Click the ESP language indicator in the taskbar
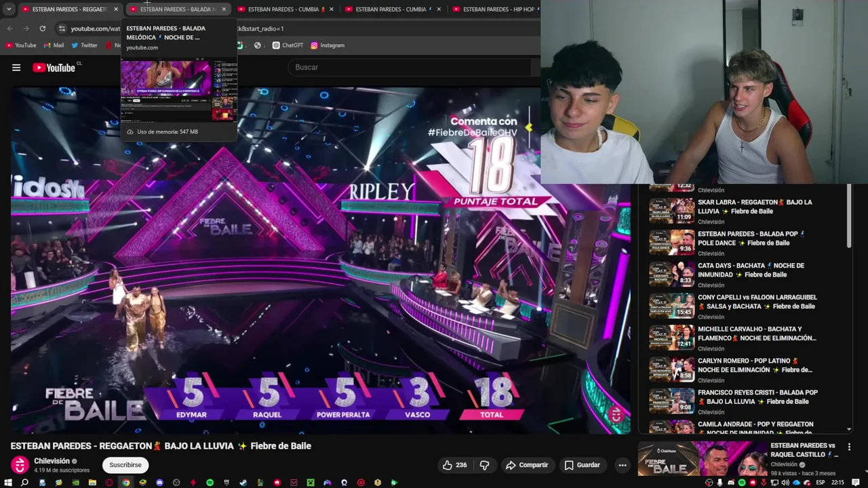The image size is (868, 488). [821, 483]
